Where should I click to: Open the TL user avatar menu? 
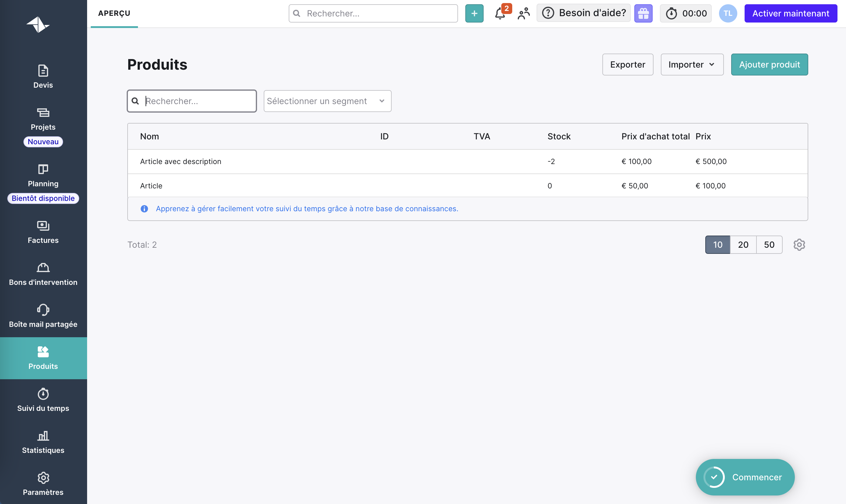(x=728, y=14)
